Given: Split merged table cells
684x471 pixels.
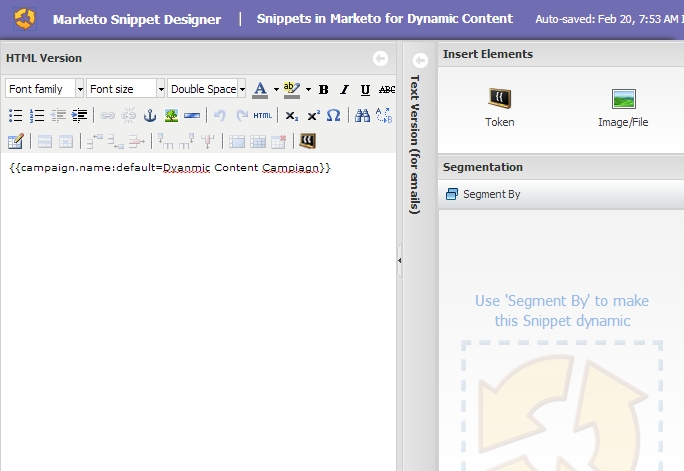Looking at the screenshot, I should pos(237,142).
